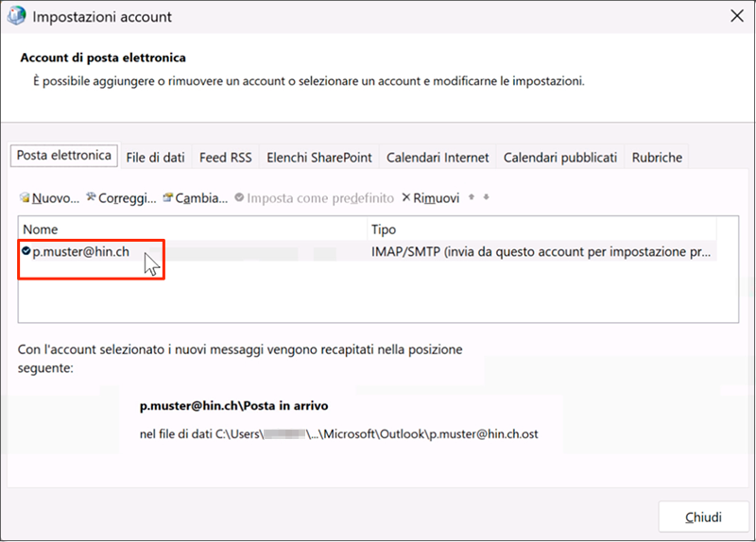Select the Posta elettronica tab
The height and width of the screenshot is (542, 756).
point(64,156)
